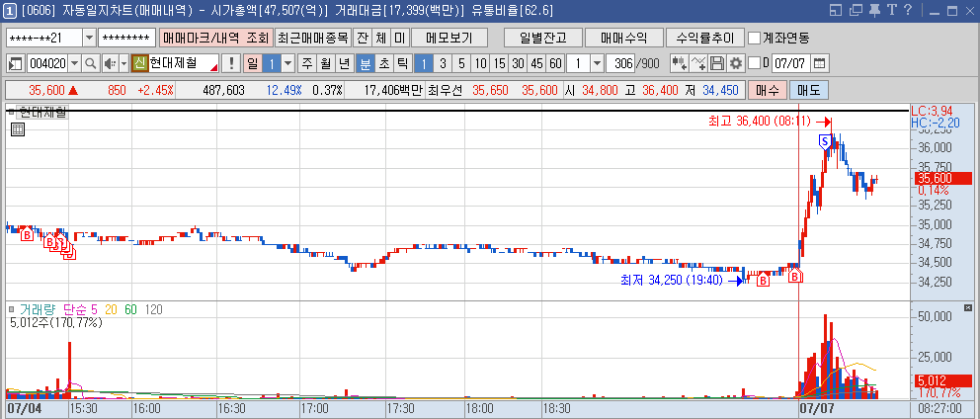
Task: Click the 잔 balance button
Action: (362, 38)
